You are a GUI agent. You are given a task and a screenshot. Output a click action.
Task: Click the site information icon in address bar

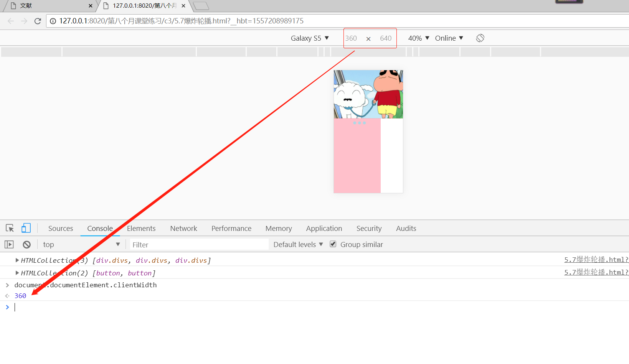click(53, 21)
